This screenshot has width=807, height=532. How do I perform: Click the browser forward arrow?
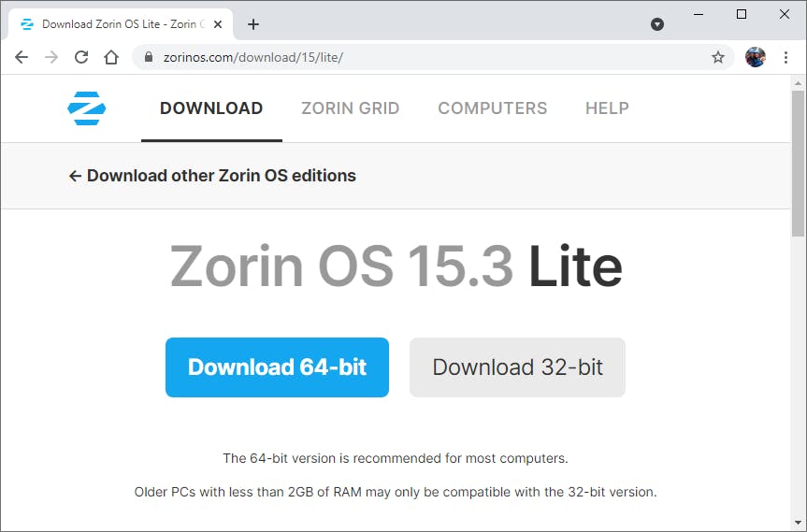(51, 57)
